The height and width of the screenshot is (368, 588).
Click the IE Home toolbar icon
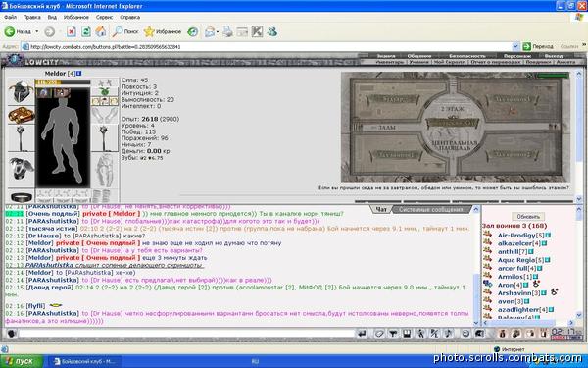coord(101,32)
